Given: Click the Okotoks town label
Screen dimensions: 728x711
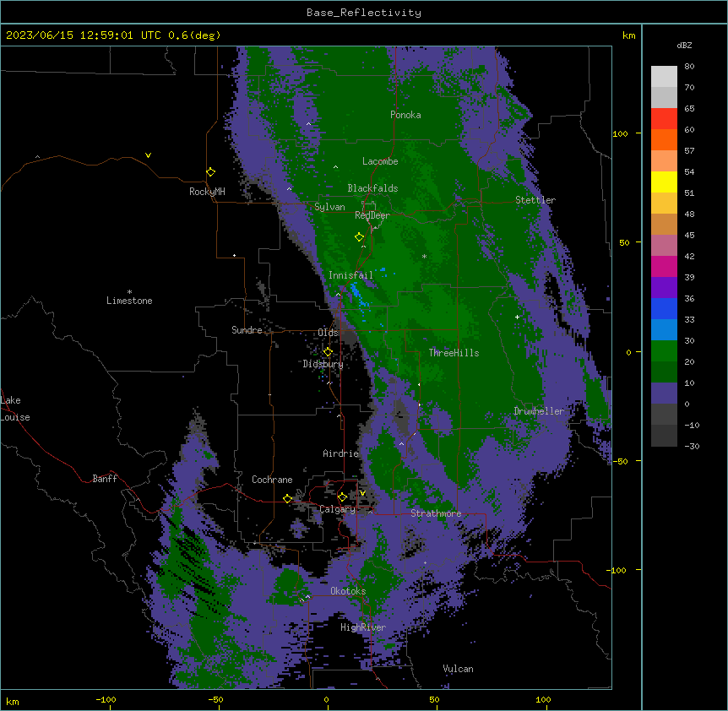Looking at the screenshot, I should [348, 591].
